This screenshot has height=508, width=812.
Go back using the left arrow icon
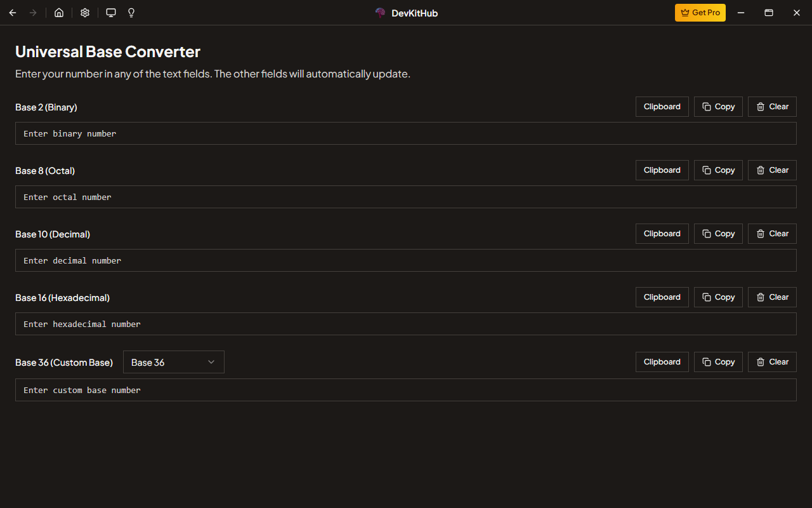click(x=13, y=13)
